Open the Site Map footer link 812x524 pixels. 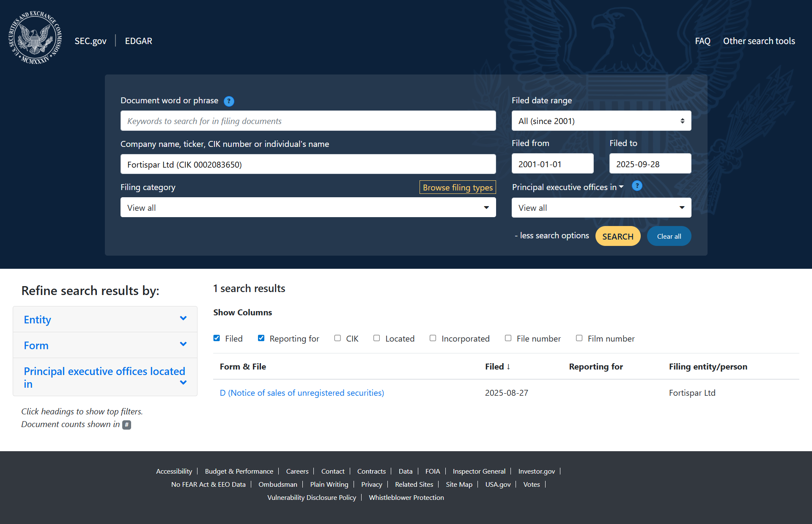459,485
